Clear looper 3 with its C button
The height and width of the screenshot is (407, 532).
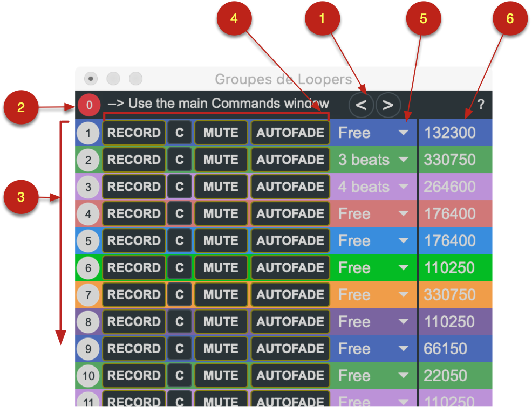click(x=180, y=187)
